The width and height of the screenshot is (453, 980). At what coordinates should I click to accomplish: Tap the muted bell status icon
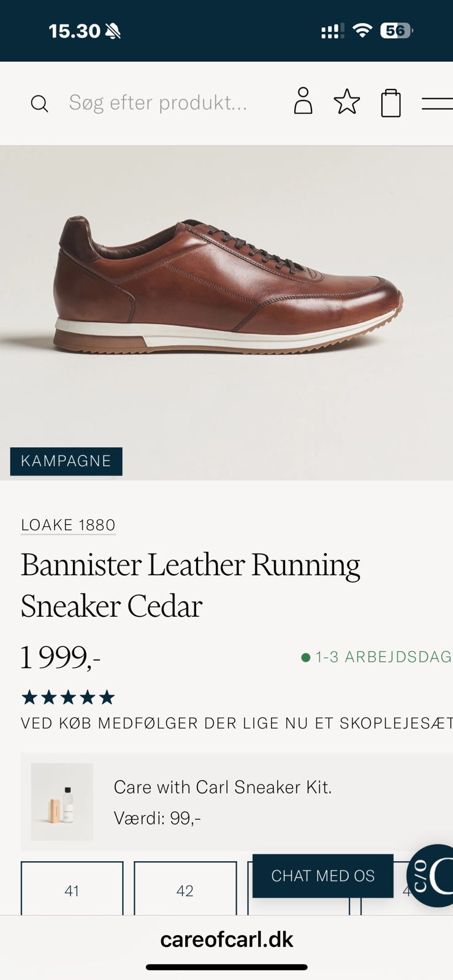click(113, 31)
